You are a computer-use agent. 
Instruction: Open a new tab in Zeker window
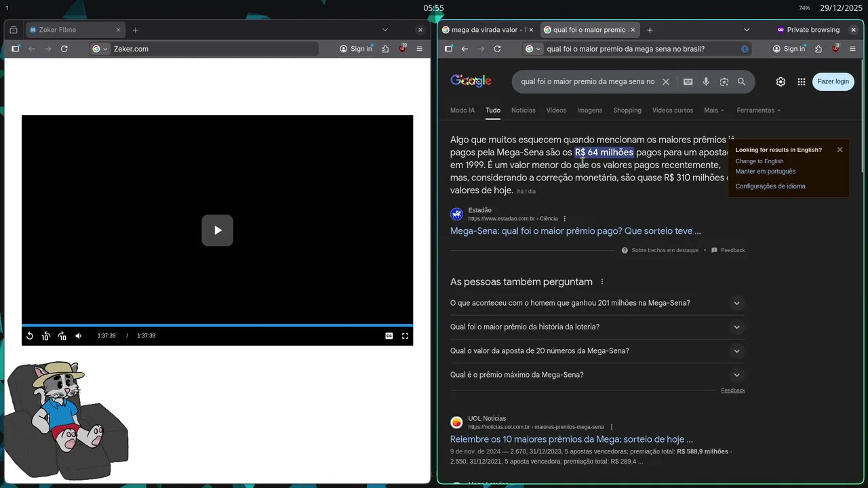coord(136,30)
